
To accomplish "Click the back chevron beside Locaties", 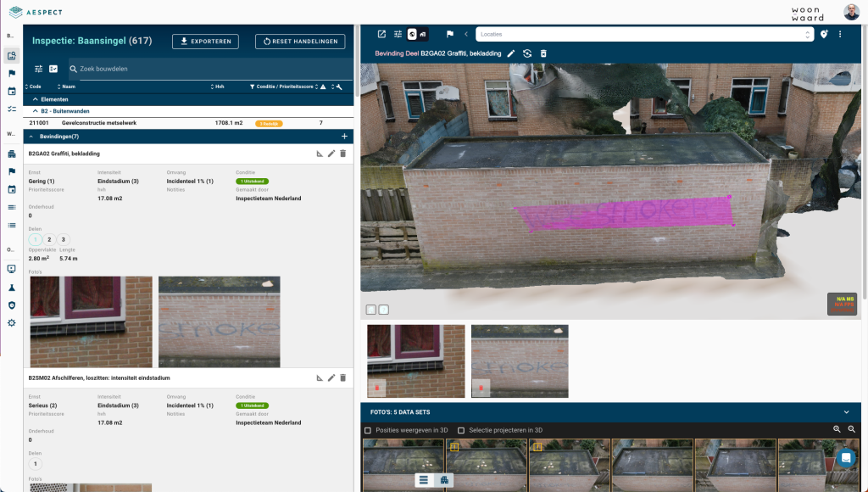I will 466,34.
